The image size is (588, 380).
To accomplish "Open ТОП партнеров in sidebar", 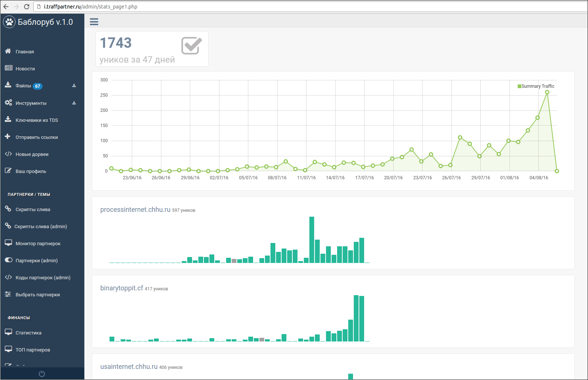I will (33, 350).
